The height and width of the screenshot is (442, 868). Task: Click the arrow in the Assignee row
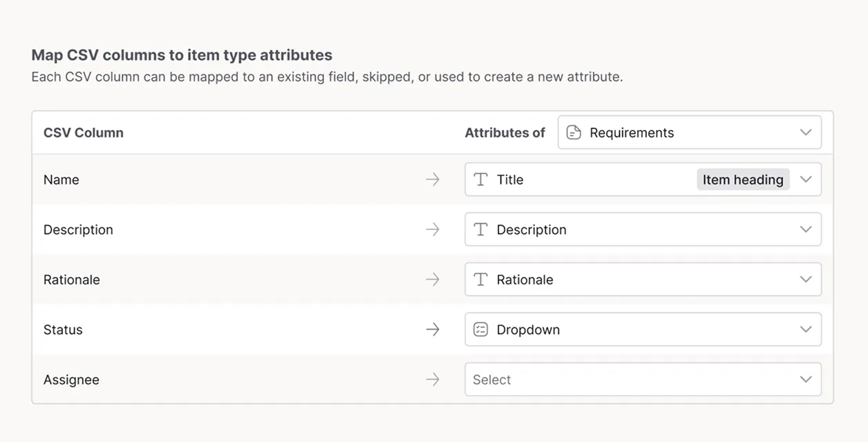(433, 380)
